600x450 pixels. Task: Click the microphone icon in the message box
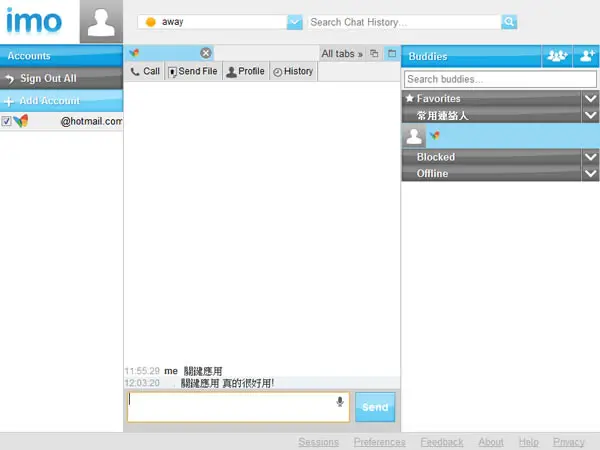tap(340, 402)
